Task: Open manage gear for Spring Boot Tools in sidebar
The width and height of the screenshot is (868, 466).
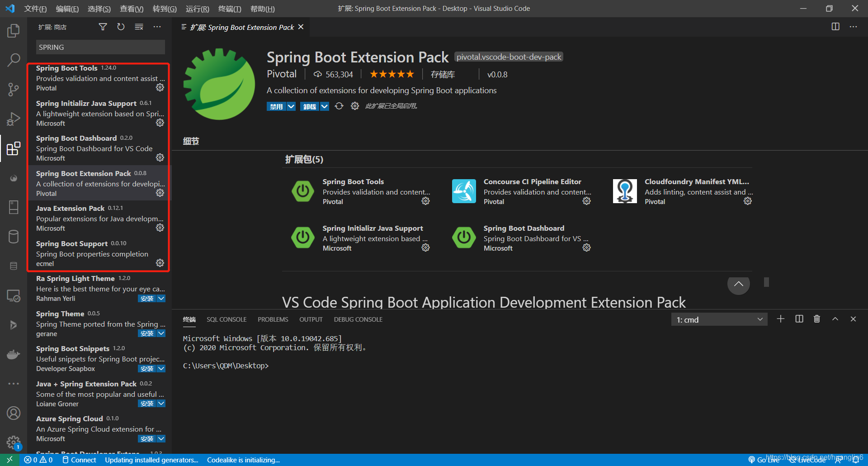Action: pyautogui.click(x=160, y=87)
